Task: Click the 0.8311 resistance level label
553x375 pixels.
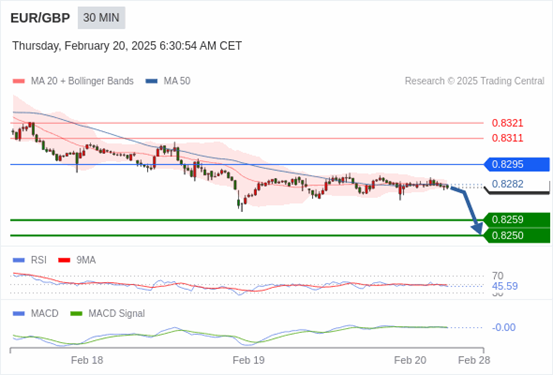Action: (508, 138)
